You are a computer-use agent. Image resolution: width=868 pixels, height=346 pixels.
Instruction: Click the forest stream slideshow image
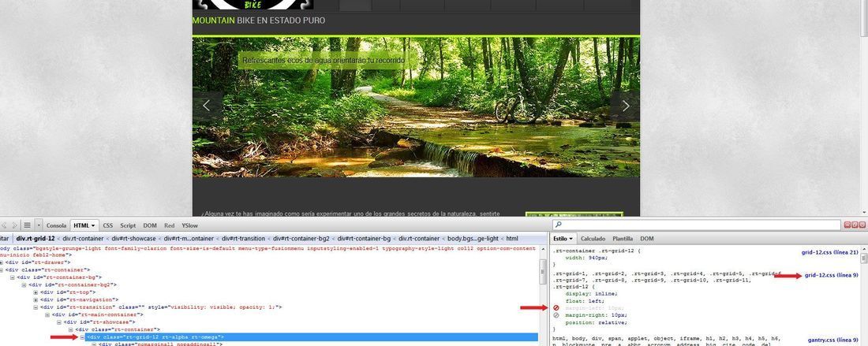click(x=417, y=107)
